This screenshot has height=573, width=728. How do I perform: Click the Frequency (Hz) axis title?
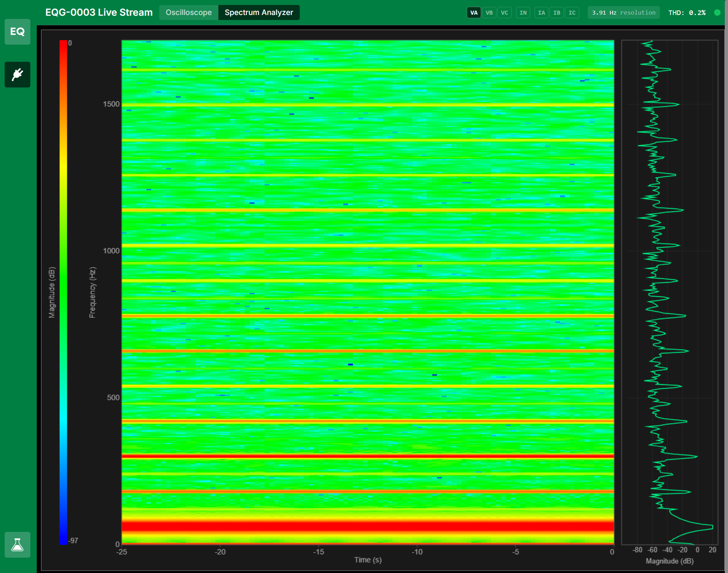[92, 292]
